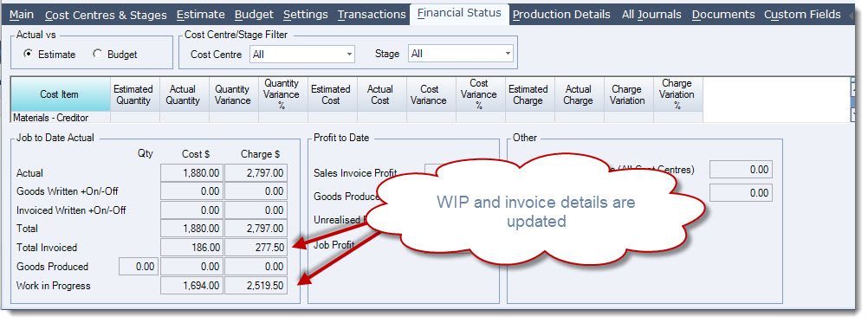Viewport: 868px width, 323px height.
Task: Click the Goods Produced Charge $ field
Action: [x=256, y=267]
